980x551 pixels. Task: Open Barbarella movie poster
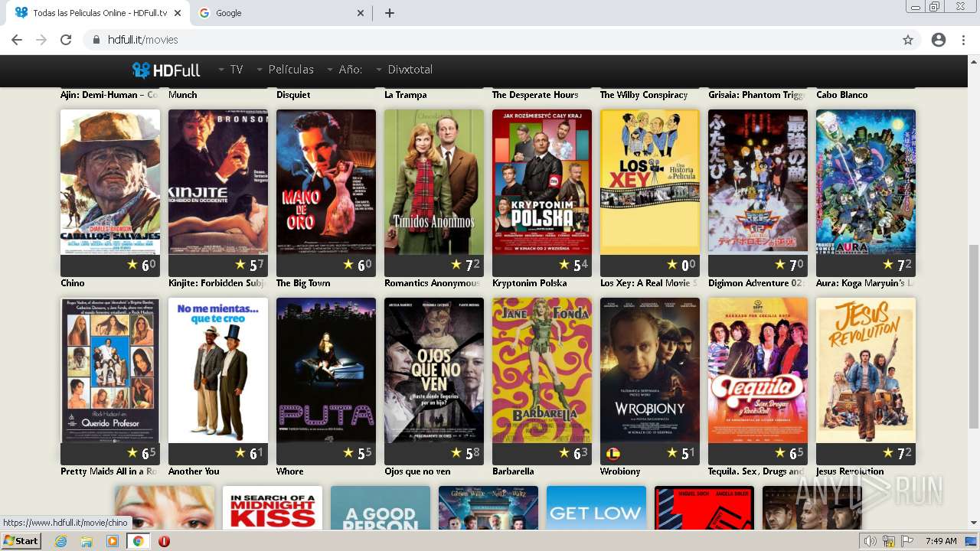542,370
